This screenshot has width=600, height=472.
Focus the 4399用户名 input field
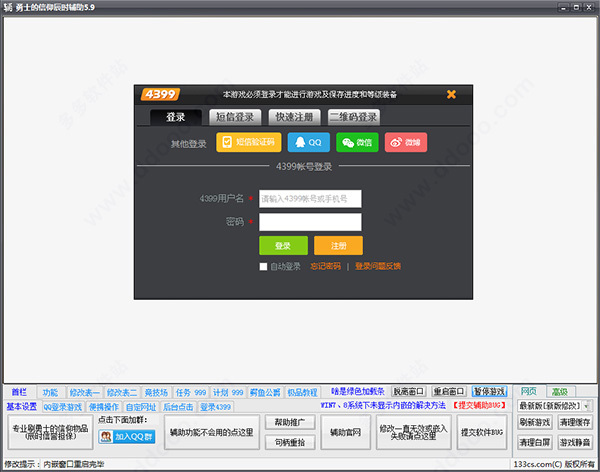click(310, 199)
